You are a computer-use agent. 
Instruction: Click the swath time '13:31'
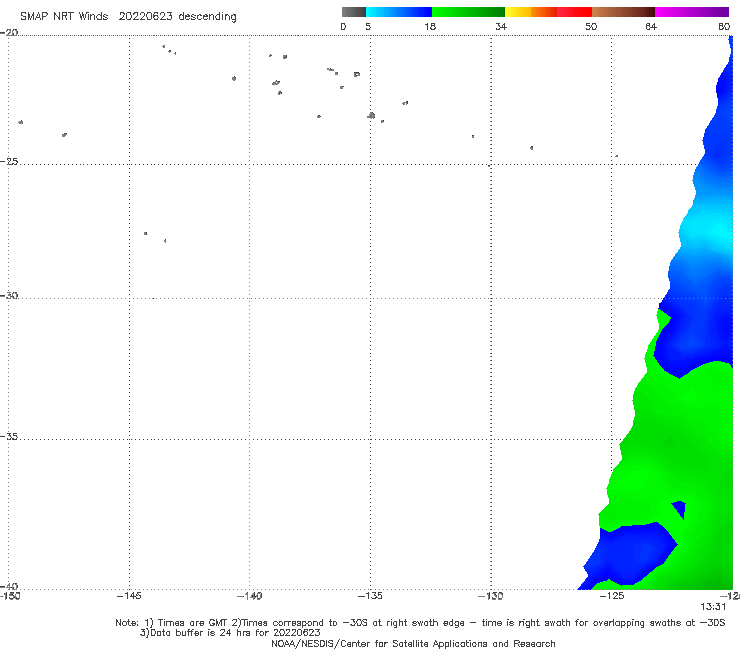point(713,607)
